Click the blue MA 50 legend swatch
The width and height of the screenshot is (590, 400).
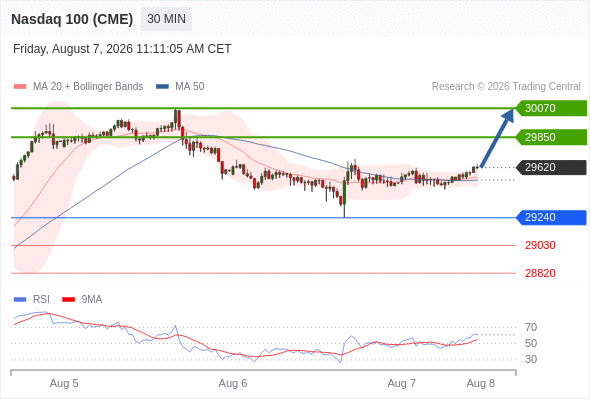(162, 87)
